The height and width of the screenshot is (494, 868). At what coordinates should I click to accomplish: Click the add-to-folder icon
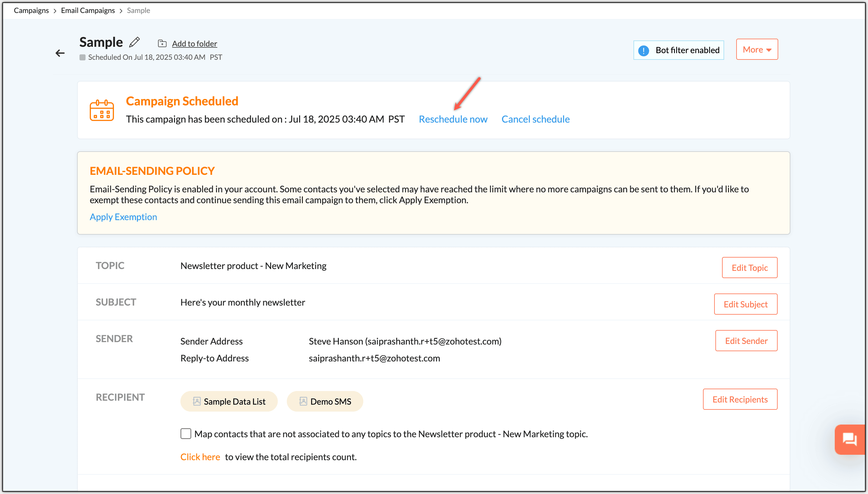pyautogui.click(x=162, y=43)
